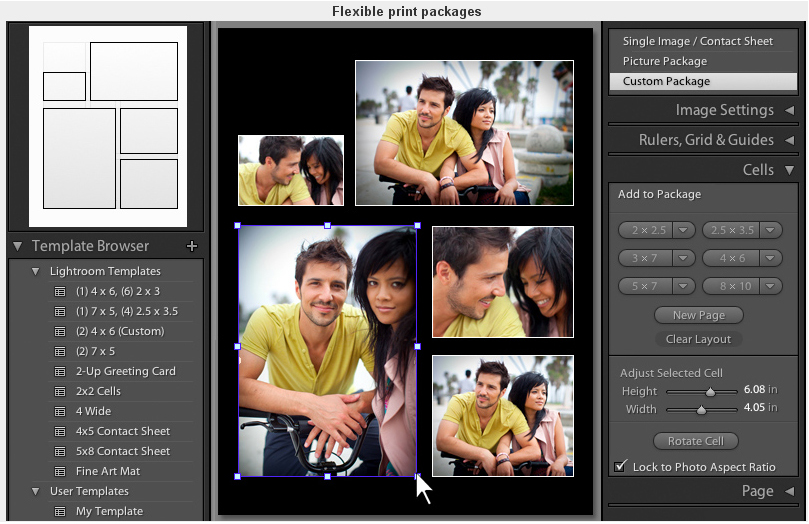The image size is (809, 524).
Task: Click the icon beside (2) 7 x 5 template
Action: pyautogui.click(x=60, y=351)
